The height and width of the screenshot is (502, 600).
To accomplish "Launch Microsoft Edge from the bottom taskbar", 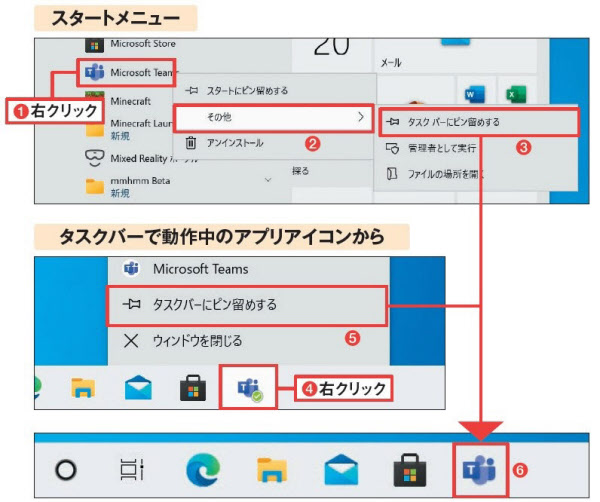I will 203,470.
